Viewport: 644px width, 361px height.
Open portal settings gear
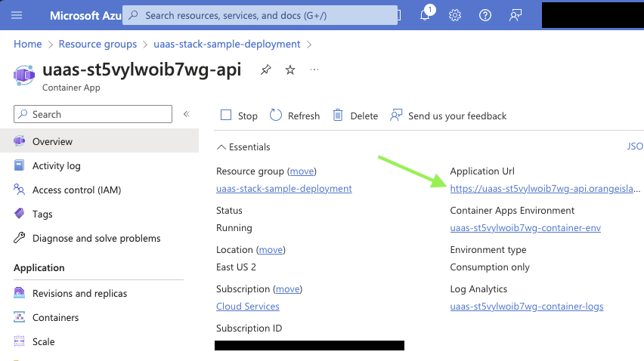[455, 16]
